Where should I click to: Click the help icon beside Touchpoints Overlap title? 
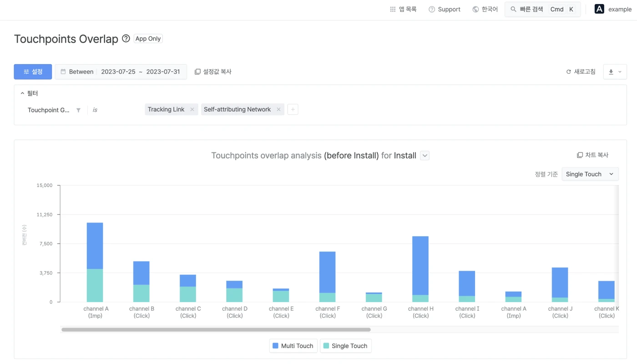[126, 39]
